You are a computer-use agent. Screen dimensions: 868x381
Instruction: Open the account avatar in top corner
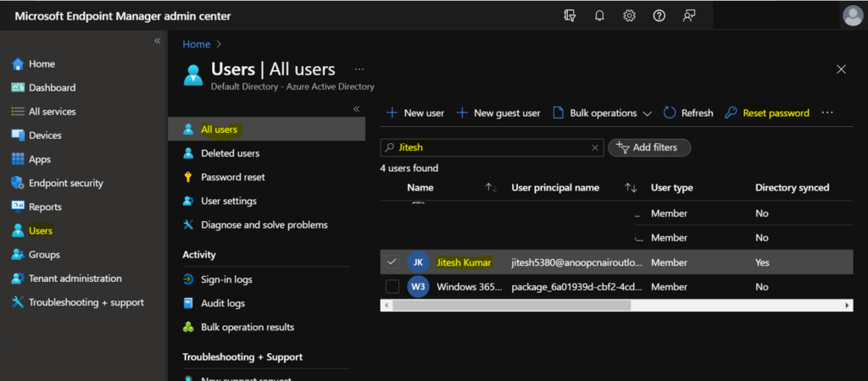(853, 15)
